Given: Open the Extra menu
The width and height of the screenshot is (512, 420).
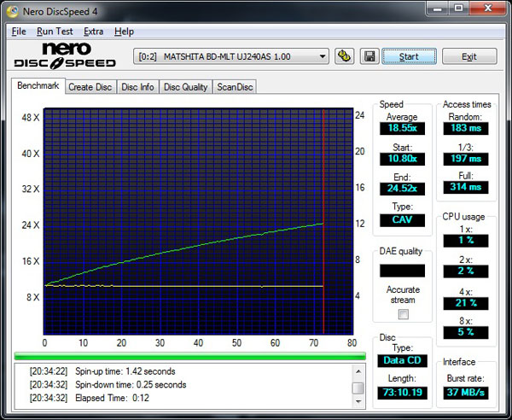Looking at the screenshot, I should click(x=93, y=32).
